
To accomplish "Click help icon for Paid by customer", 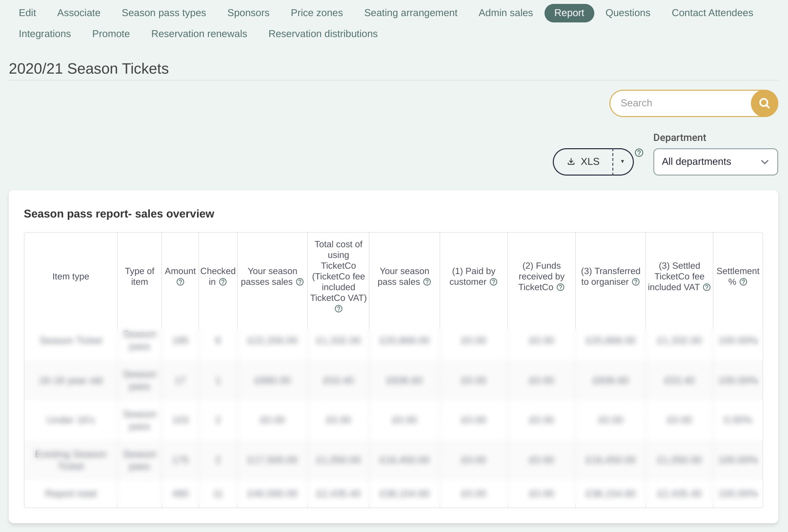I will click(494, 282).
